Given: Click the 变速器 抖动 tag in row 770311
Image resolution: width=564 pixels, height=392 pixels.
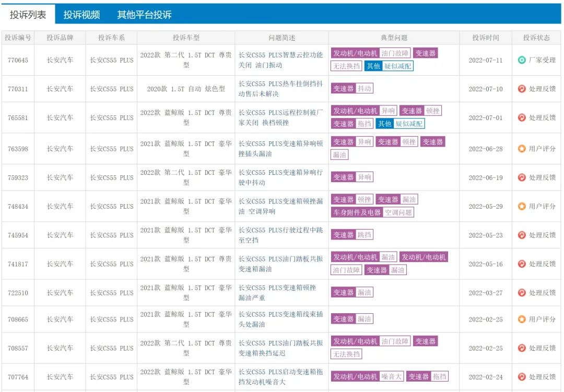Looking at the screenshot, I should [x=352, y=88].
